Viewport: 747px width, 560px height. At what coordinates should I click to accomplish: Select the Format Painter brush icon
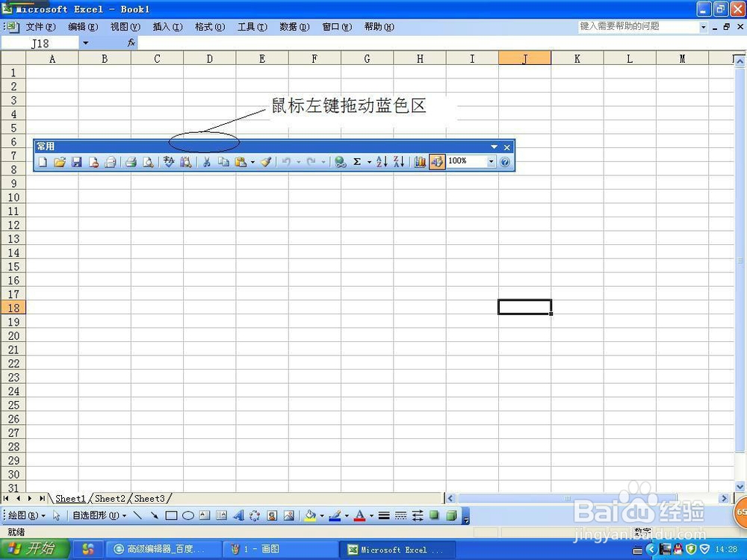(x=267, y=162)
